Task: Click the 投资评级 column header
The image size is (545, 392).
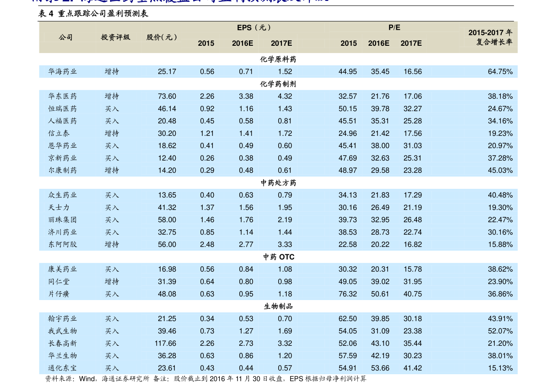Action: click(115, 37)
